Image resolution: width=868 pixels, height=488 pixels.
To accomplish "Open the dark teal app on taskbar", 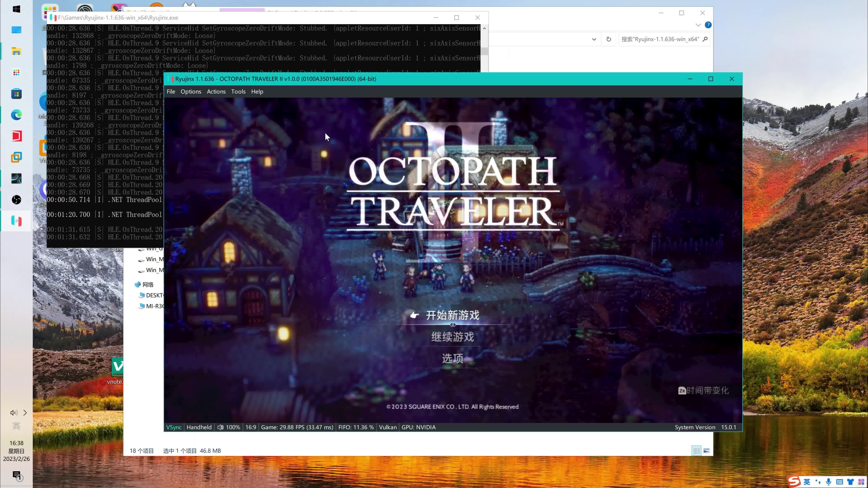I will [x=16, y=178].
